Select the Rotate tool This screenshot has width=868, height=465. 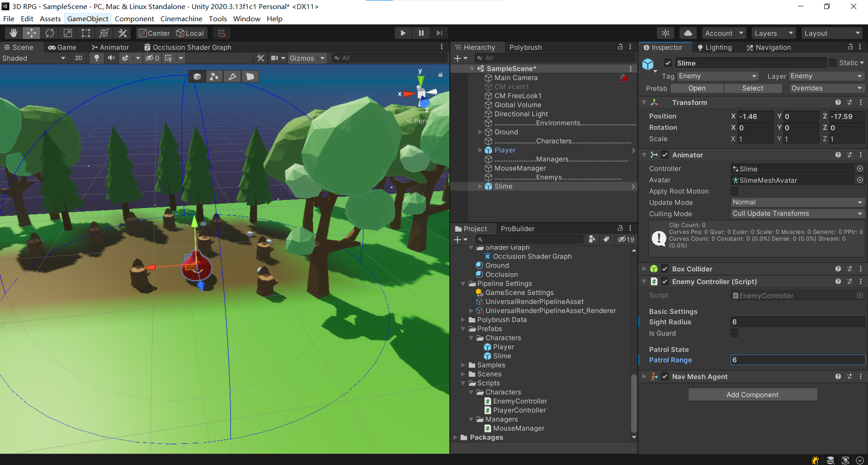click(x=49, y=33)
